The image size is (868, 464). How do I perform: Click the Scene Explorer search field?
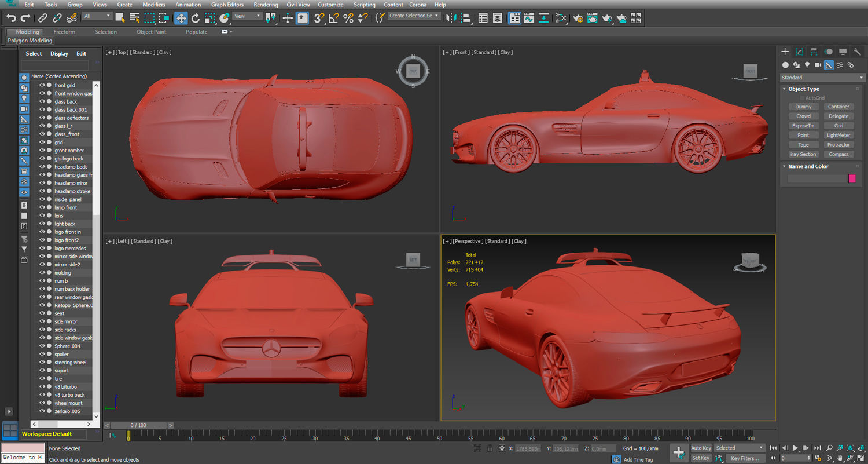(55, 65)
